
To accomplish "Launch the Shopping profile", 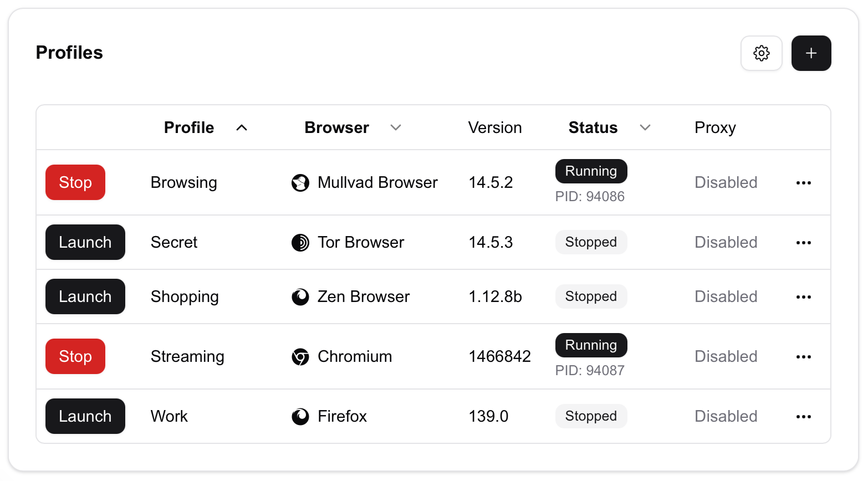I will (x=85, y=296).
